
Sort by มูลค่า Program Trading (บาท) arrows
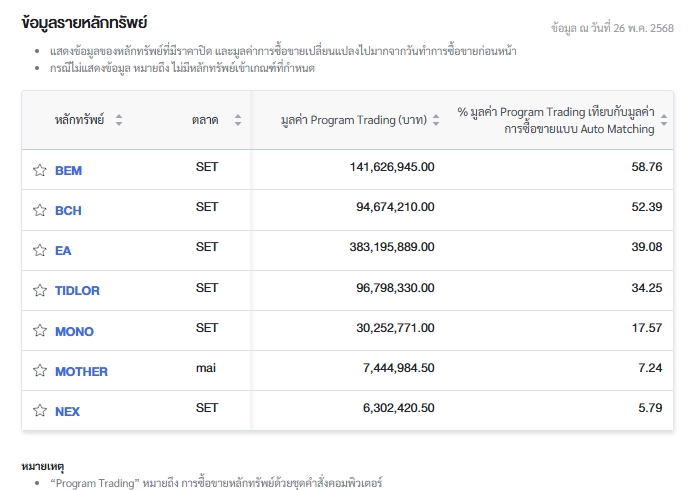436,120
